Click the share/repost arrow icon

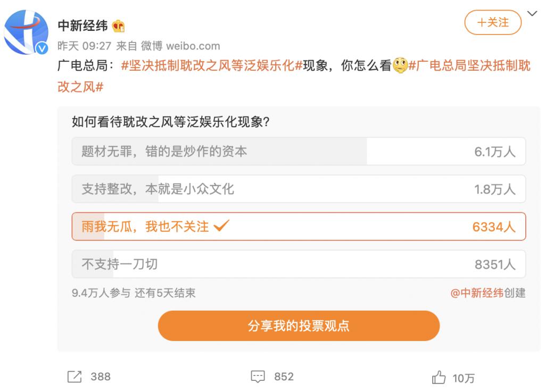pyautogui.click(x=75, y=377)
